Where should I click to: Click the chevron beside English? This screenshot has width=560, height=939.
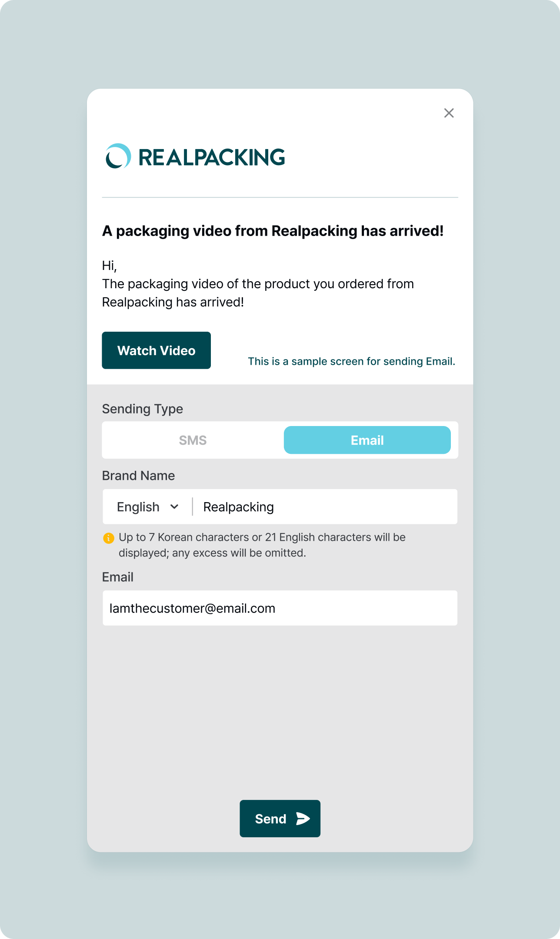[x=174, y=507]
